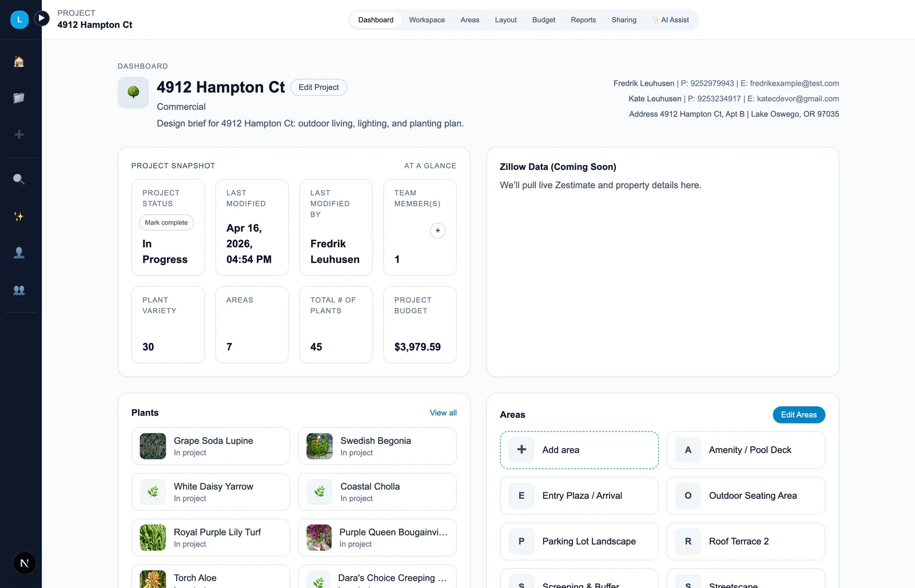The height and width of the screenshot is (588, 915).
Task: Open the Purple Queen Bougainvillea thumbnail
Action: point(319,538)
